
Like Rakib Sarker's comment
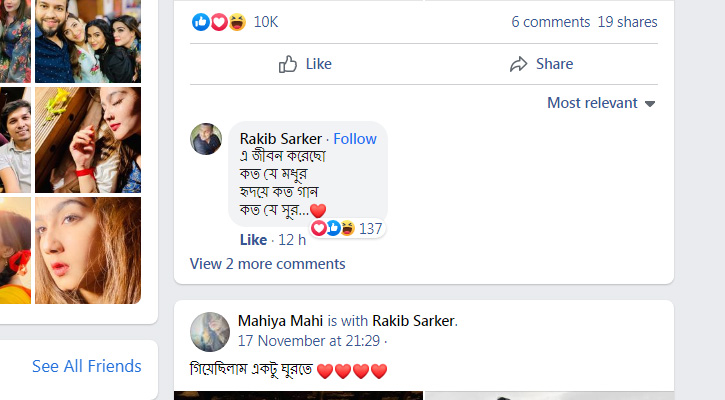pos(253,240)
